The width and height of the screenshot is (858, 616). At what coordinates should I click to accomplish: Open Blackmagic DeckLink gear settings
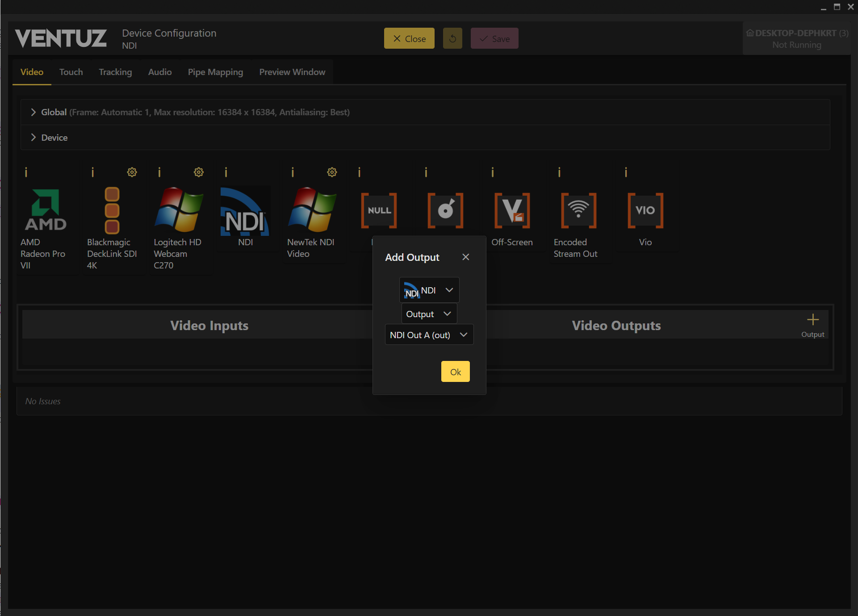(x=132, y=172)
